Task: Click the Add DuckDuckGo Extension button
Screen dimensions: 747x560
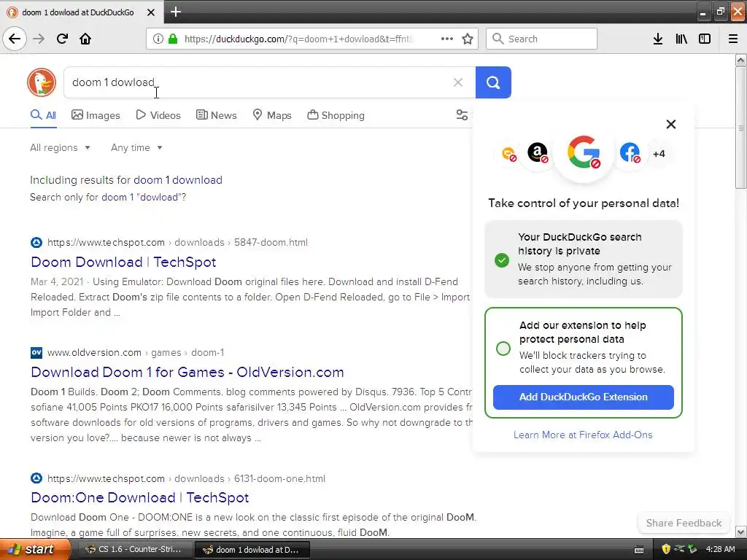Action: 583,397
